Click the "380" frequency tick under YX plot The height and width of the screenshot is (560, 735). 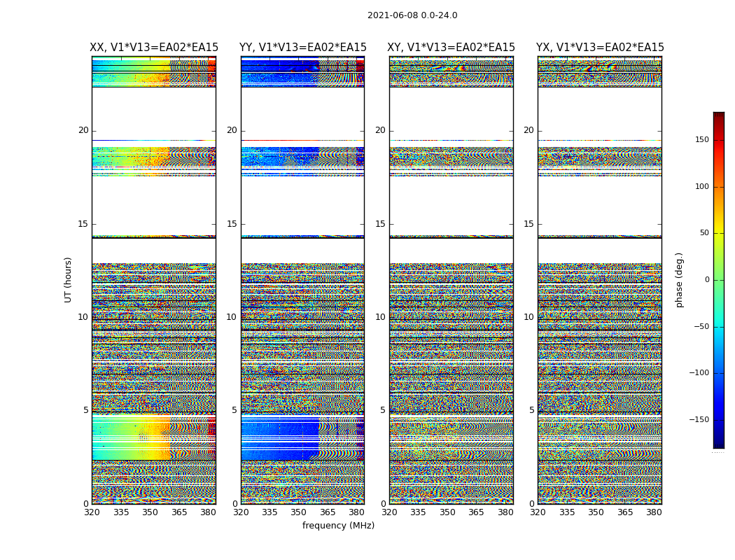pos(654,512)
